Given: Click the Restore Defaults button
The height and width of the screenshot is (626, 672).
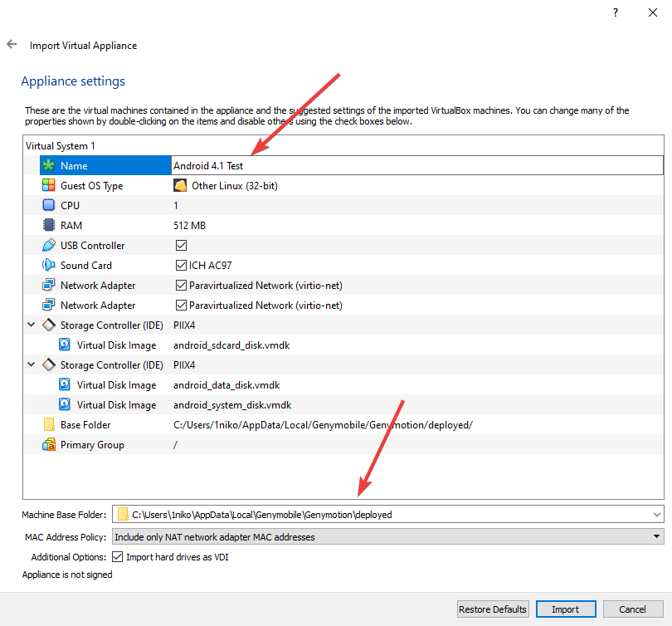Looking at the screenshot, I should pos(493,609).
